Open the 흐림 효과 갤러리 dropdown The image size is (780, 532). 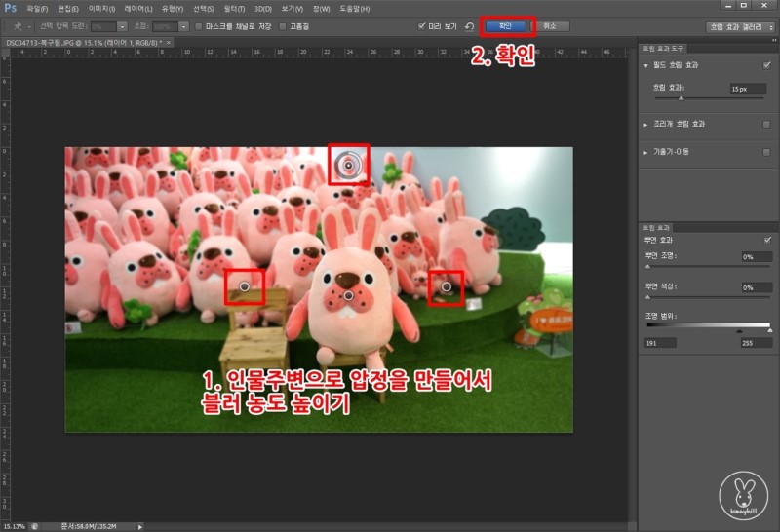740,26
